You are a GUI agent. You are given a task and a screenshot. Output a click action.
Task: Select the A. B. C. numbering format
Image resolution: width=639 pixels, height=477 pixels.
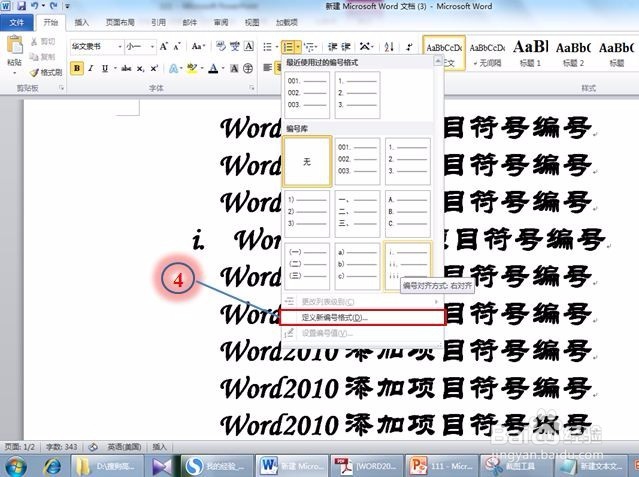(408, 214)
